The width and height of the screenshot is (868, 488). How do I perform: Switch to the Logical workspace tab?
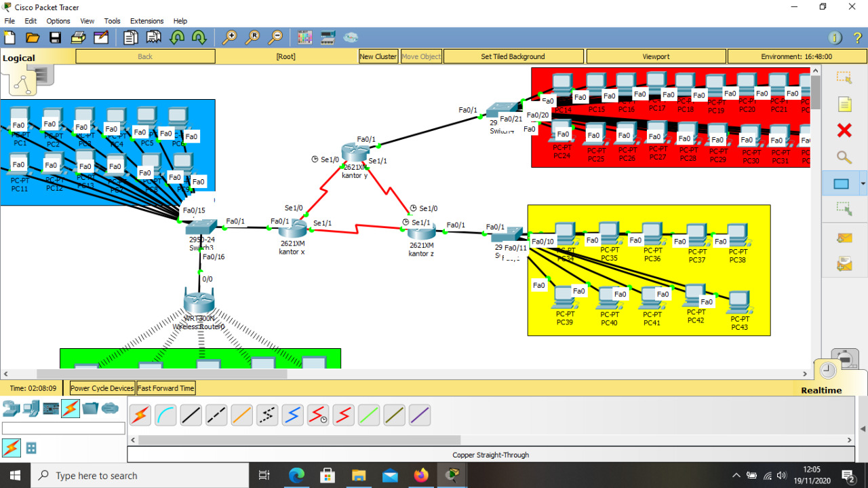point(19,58)
